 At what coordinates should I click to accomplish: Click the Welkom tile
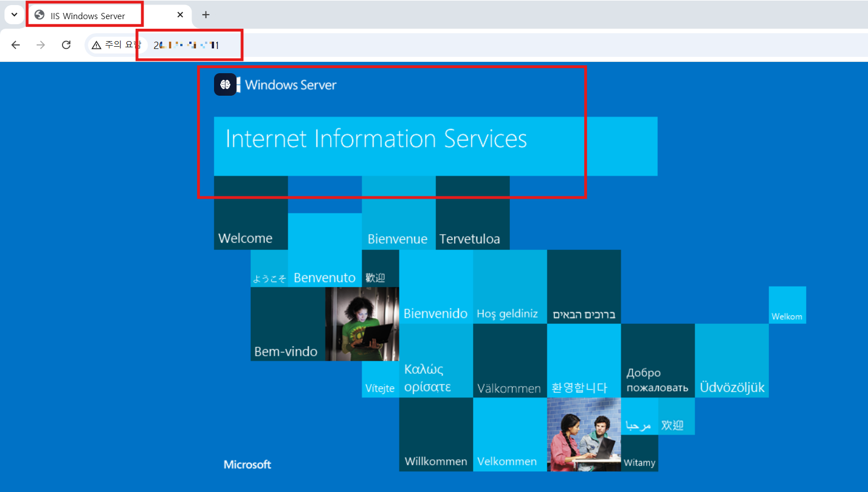(787, 305)
